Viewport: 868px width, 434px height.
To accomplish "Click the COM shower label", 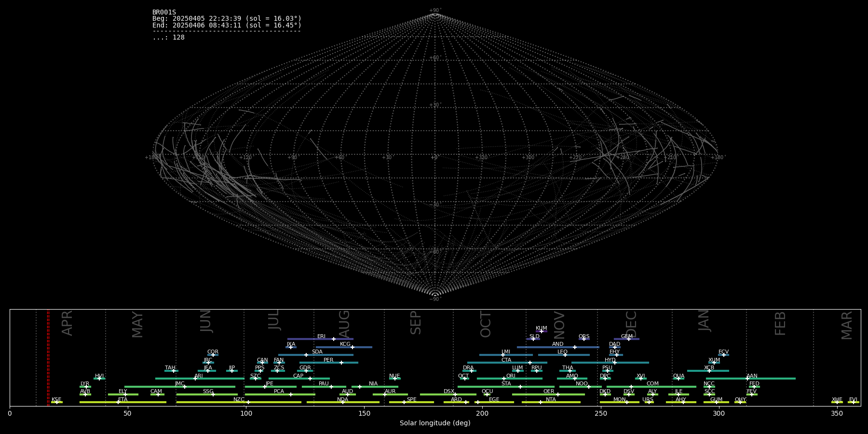I will [652, 384].
